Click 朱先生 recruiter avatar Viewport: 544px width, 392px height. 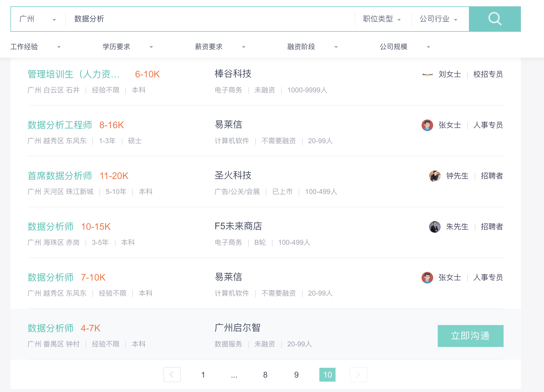point(435,227)
